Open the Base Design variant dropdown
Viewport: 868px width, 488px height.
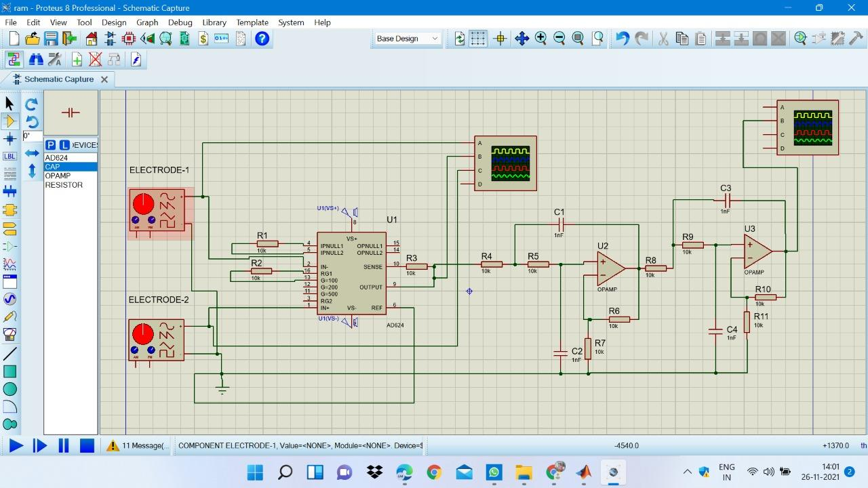[x=408, y=39]
